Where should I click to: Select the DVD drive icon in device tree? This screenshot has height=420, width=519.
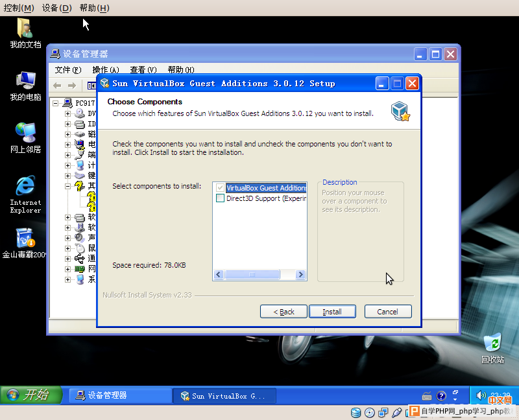[79, 113]
